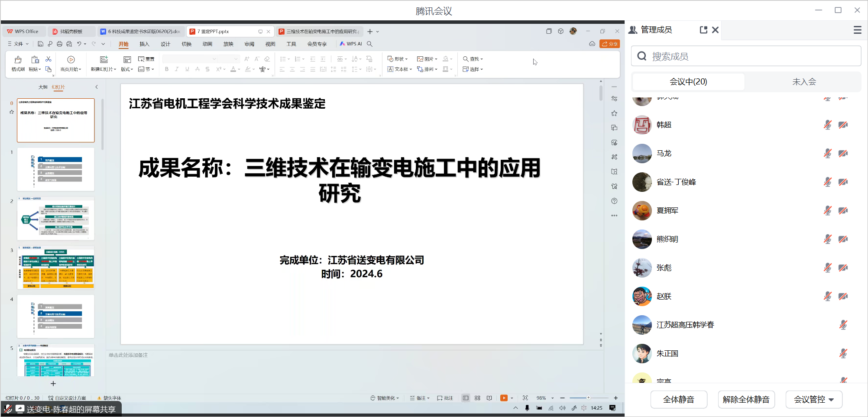Open the 插入 ribbon tab

144,44
